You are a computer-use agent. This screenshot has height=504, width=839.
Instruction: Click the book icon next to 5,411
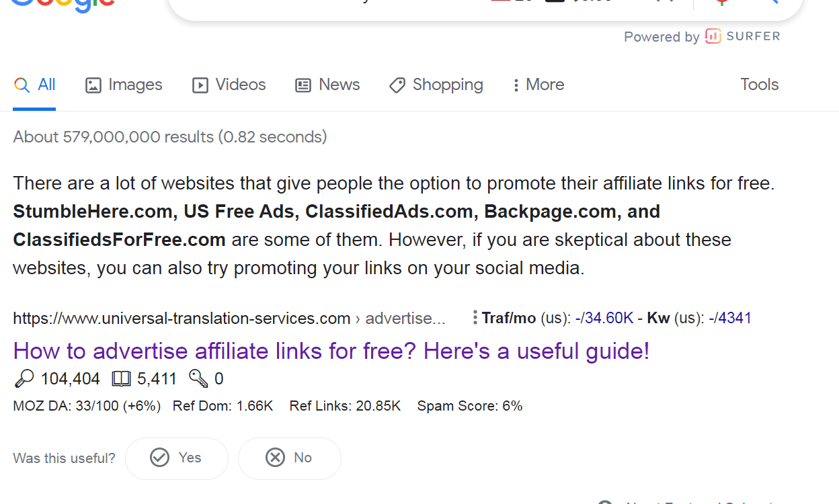click(121, 379)
